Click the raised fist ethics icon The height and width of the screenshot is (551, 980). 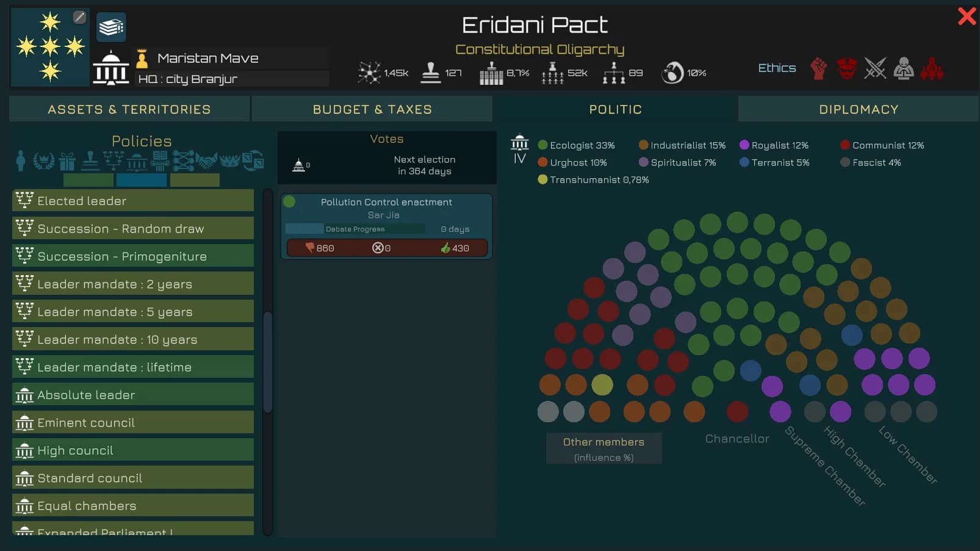click(819, 68)
